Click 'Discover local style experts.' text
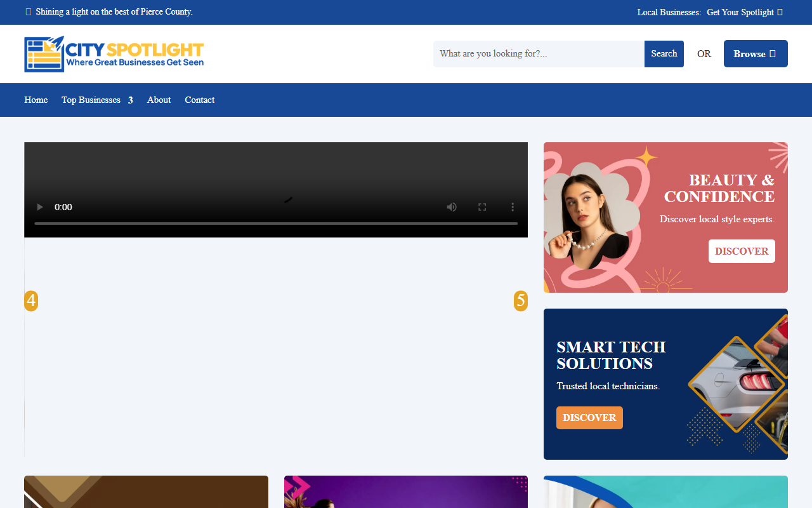 pos(717,219)
